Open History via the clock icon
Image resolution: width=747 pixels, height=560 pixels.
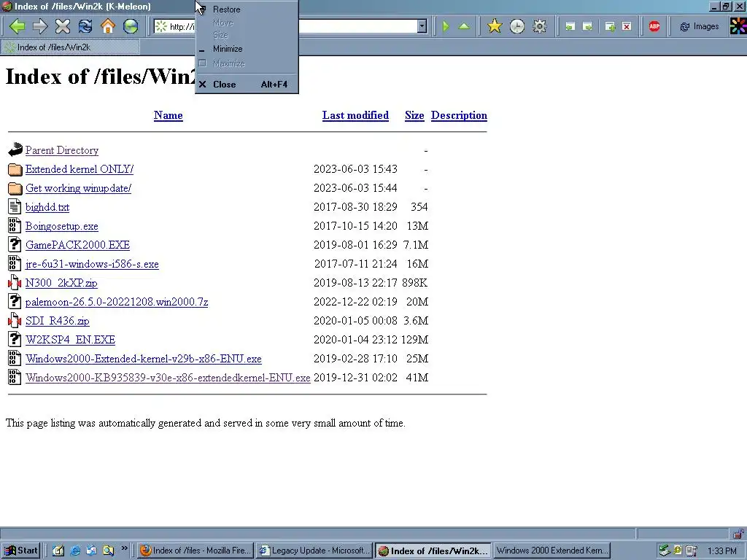pos(517,26)
